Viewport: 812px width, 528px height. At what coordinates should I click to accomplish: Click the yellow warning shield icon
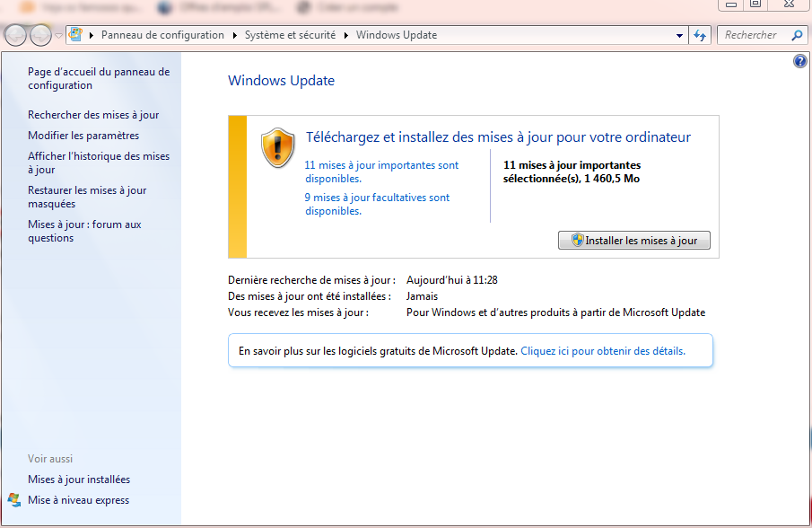[x=278, y=147]
